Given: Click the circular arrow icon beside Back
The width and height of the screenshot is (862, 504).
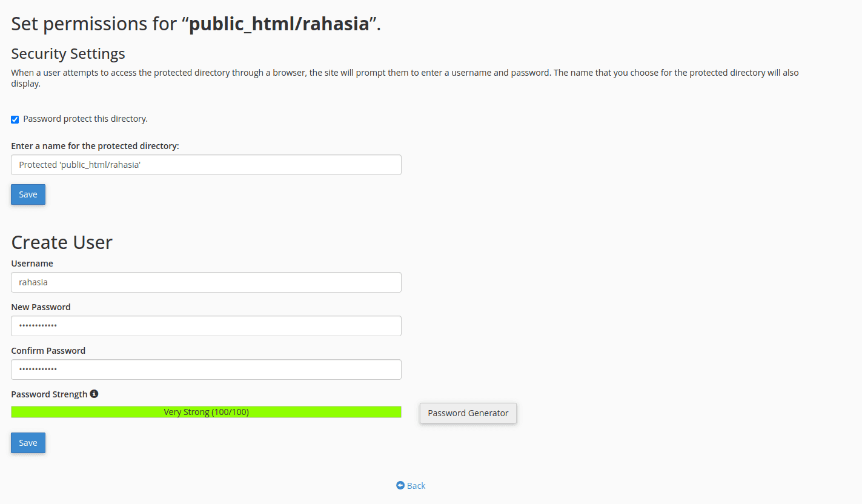Looking at the screenshot, I should [400, 485].
